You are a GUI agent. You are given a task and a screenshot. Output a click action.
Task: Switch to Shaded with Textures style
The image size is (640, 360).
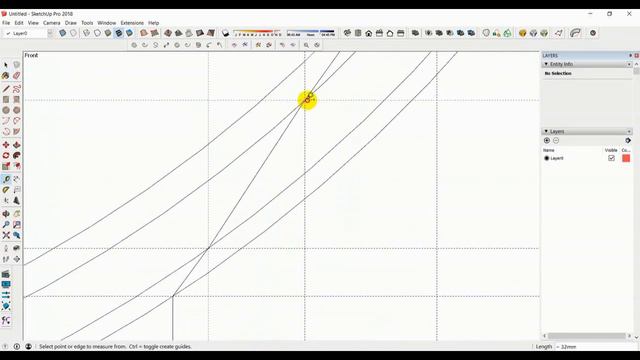point(118,33)
